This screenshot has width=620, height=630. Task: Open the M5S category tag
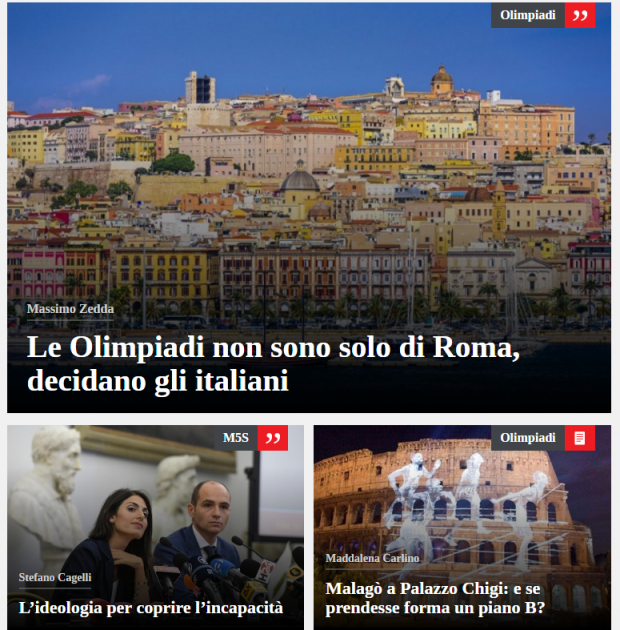(x=236, y=438)
